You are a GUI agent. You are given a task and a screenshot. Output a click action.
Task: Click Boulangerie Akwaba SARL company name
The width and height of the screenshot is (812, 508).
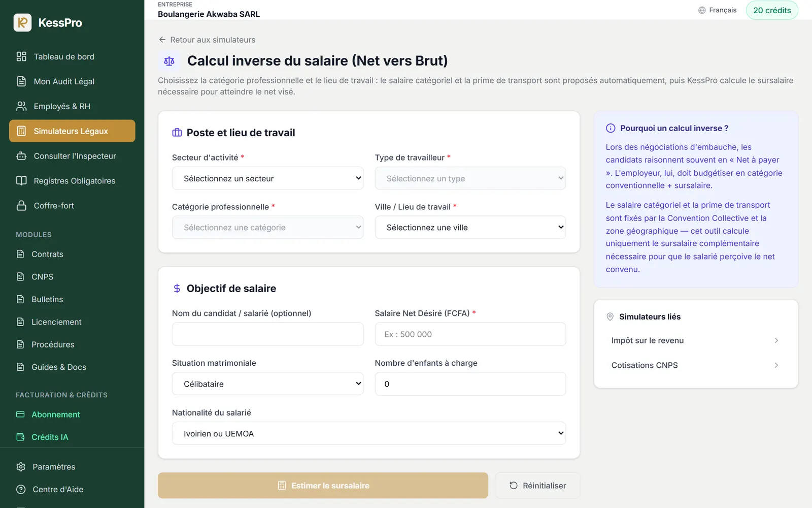[209, 14]
